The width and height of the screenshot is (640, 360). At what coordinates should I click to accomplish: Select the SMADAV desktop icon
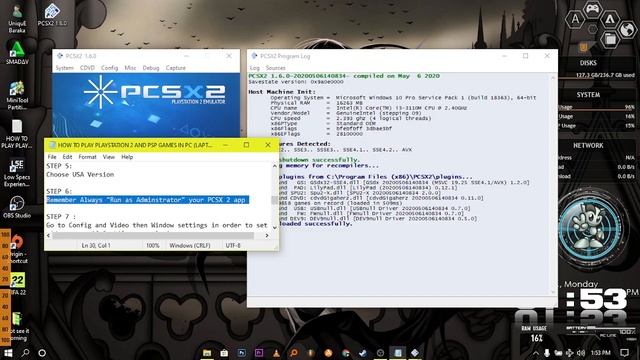pos(17,53)
